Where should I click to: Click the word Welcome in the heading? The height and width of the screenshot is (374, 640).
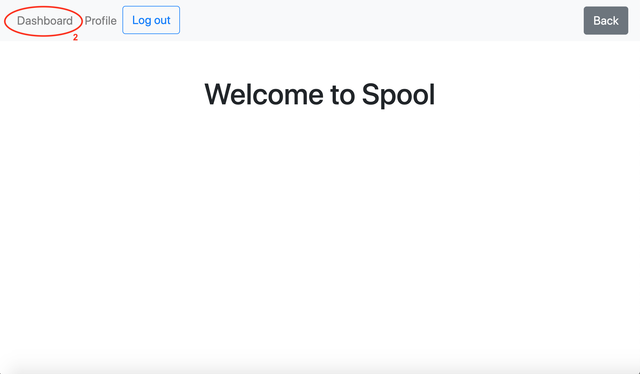(x=264, y=94)
